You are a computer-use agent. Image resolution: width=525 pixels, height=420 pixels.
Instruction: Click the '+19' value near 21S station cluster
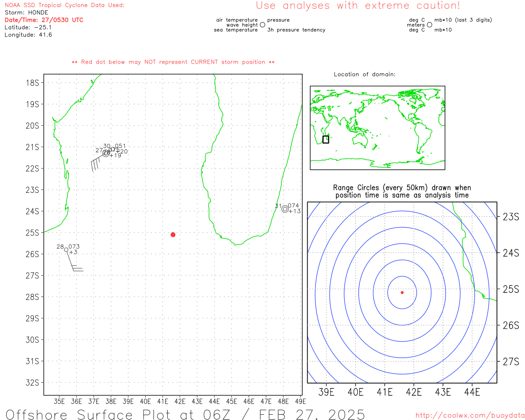115,155
